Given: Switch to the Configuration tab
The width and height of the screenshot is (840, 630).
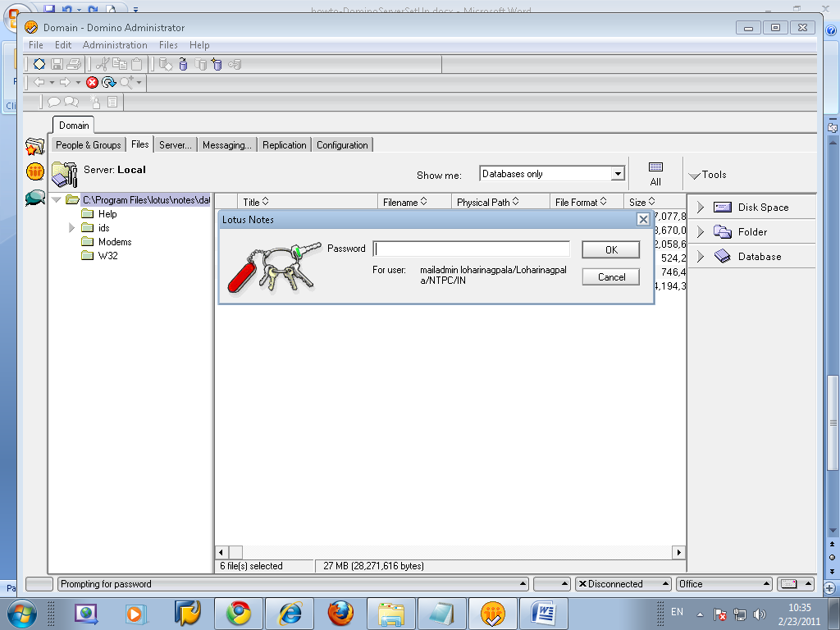Looking at the screenshot, I should [x=342, y=145].
